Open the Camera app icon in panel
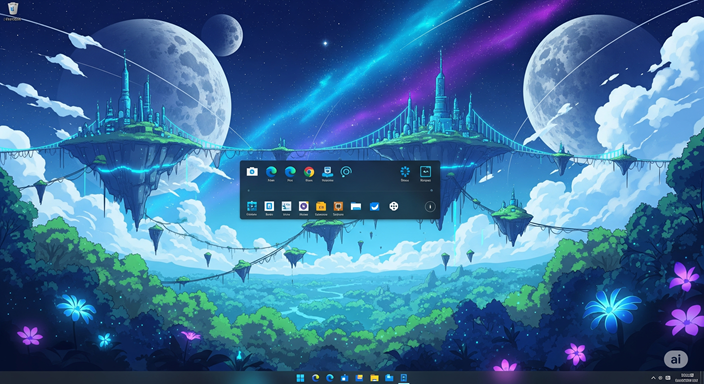This screenshot has height=384, width=704. coord(252,172)
